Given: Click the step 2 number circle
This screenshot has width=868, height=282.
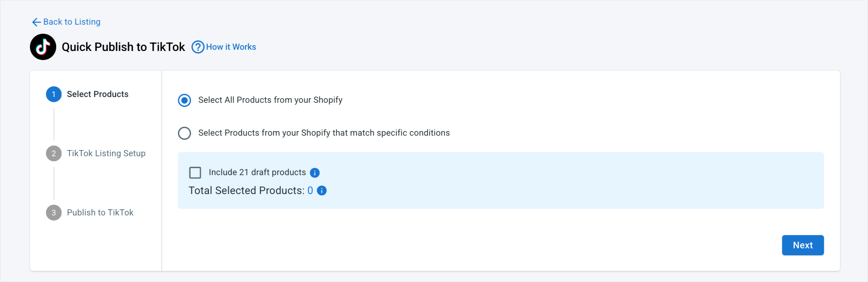Looking at the screenshot, I should click(54, 154).
